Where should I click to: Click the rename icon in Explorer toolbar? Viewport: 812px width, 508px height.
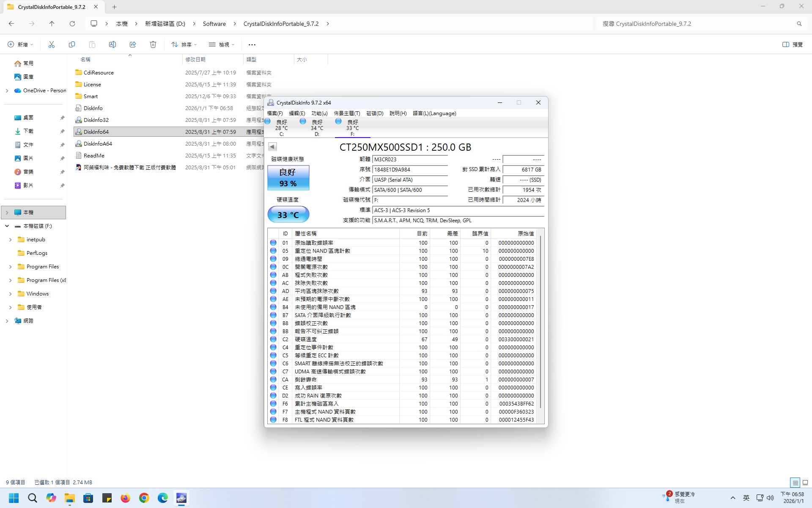112,44
